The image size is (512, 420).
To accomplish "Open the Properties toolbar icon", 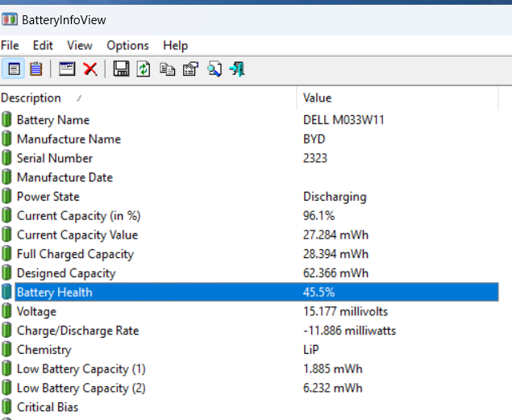I will [191, 69].
